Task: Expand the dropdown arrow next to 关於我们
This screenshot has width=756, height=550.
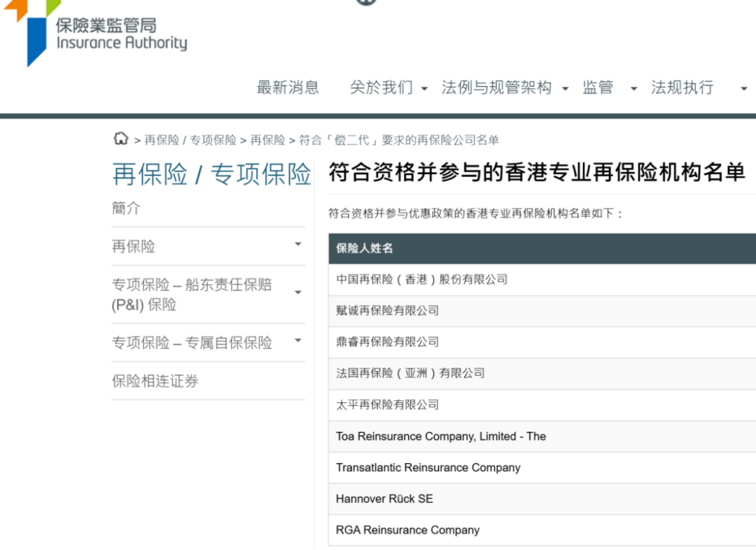Action: coord(424,89)
